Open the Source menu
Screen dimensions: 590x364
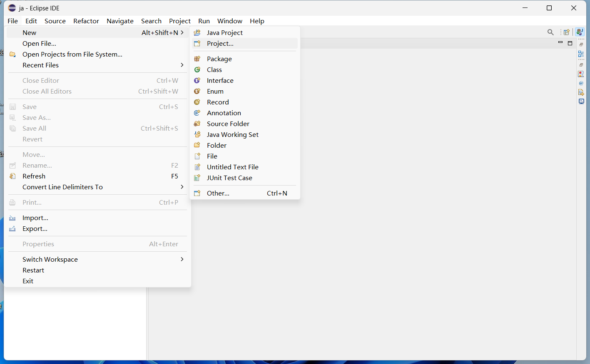pos(55,21)
